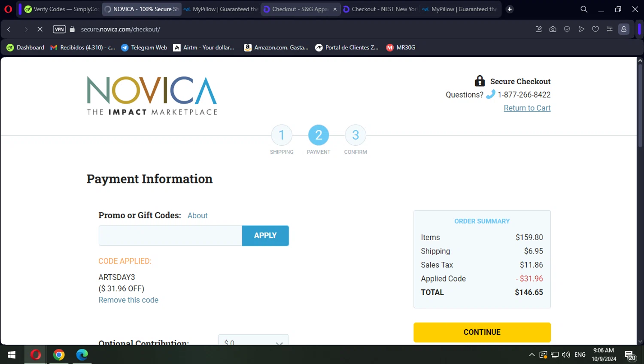
Task: Open the notification center icon
Action: [x=630, y=355]
